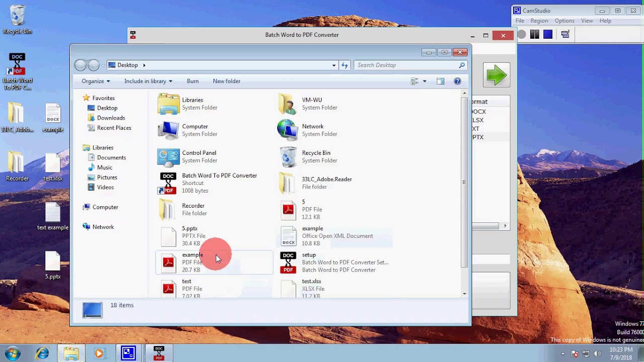Click the Explorer Back navigation button
Viewport: 644px width, 362px height.
coord(80,65)
